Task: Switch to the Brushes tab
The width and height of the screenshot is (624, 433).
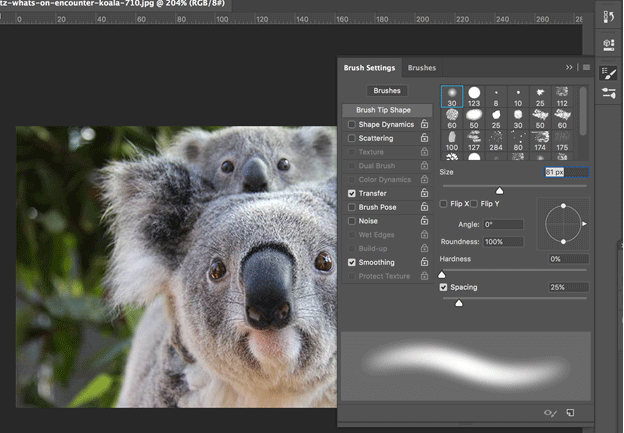Action: point(422,68)
